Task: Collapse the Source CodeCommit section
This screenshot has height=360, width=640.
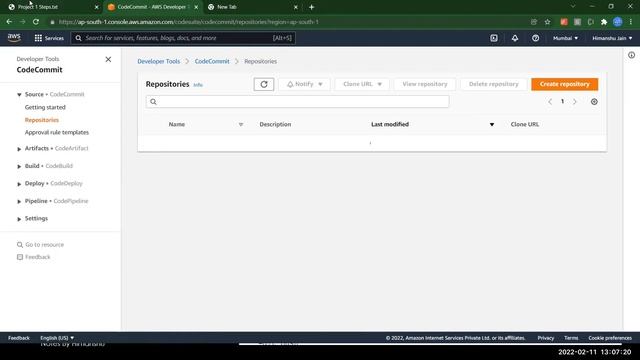Action: pyautogui.click(x=19, y=95)
